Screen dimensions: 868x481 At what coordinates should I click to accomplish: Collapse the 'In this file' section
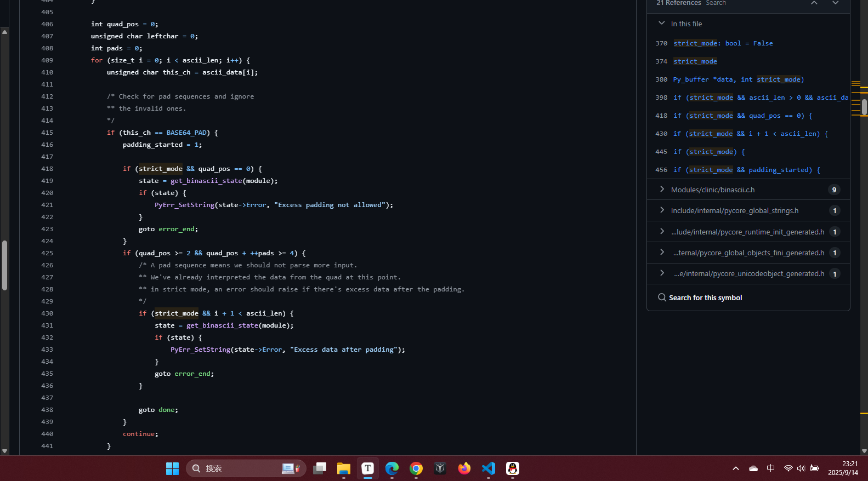point(661,24)
